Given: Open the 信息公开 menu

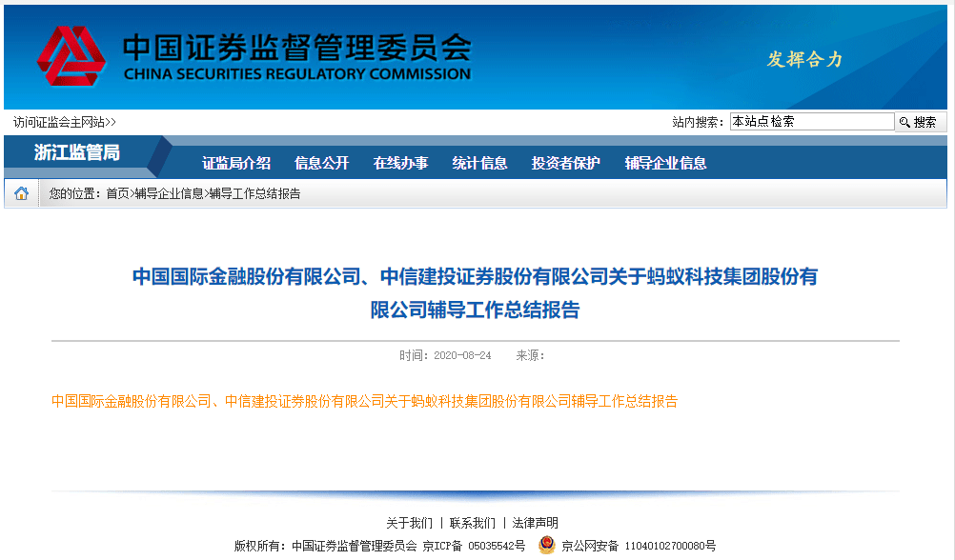Looking at the screenshot, I should point(321,163).
